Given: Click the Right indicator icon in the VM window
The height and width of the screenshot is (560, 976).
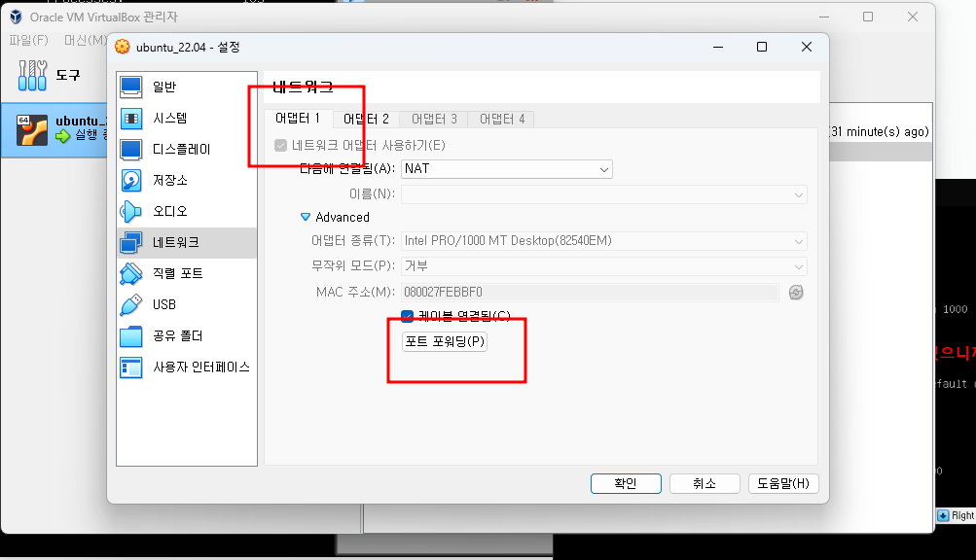Looking at the screenshot, I should 943,516.
